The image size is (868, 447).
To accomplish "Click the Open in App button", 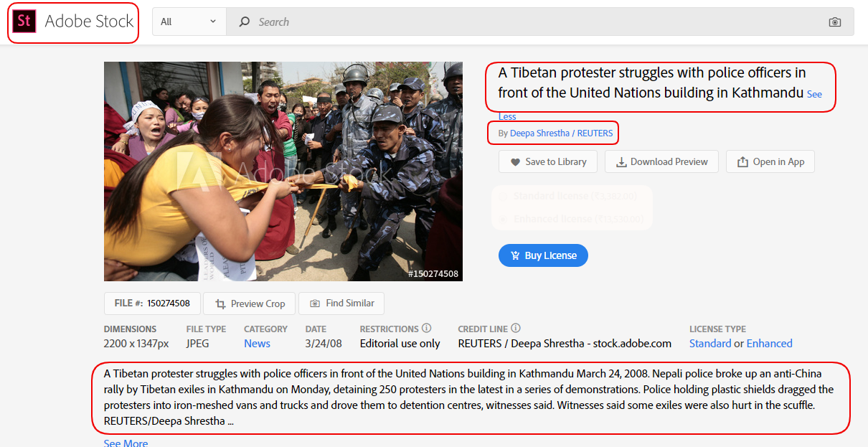I will 770,161.
